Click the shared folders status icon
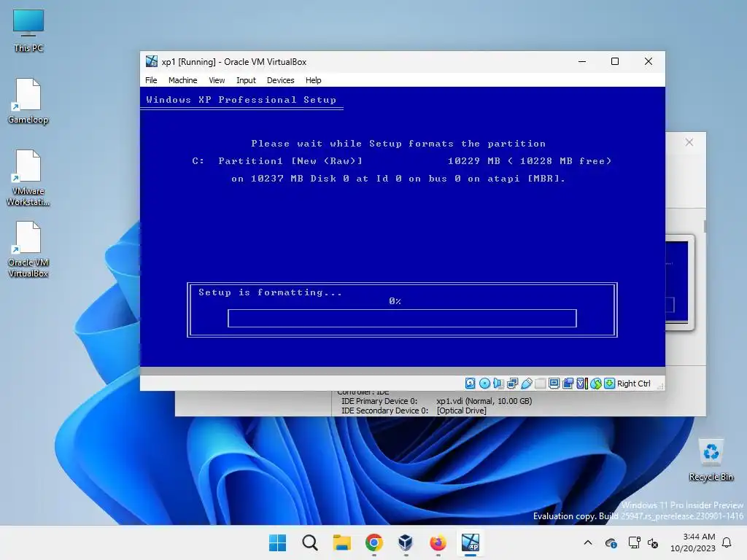The image size is (747, 560). (x=568, y=384)
